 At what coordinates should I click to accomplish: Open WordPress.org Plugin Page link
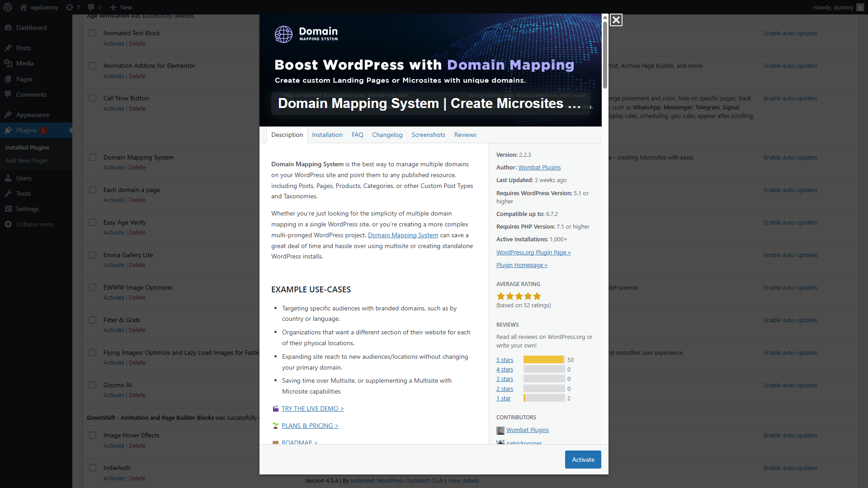pyautogui.click(x=533, y=252)
